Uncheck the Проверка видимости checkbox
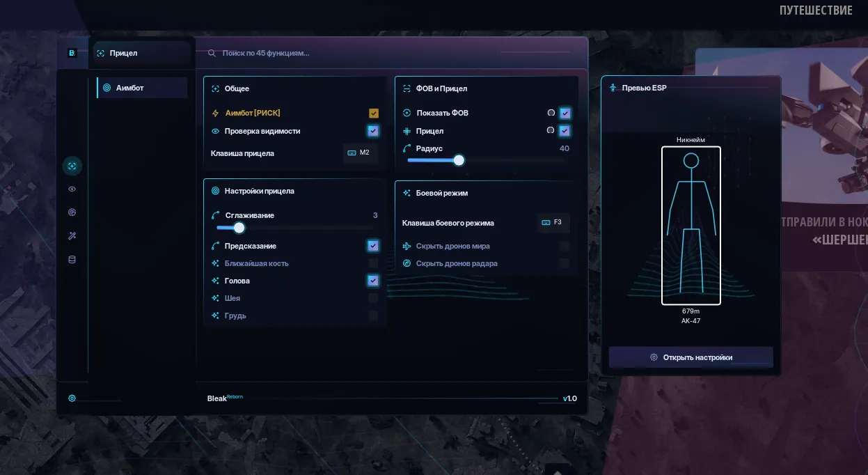Screen dimensions: 868x475 point(374,131)
